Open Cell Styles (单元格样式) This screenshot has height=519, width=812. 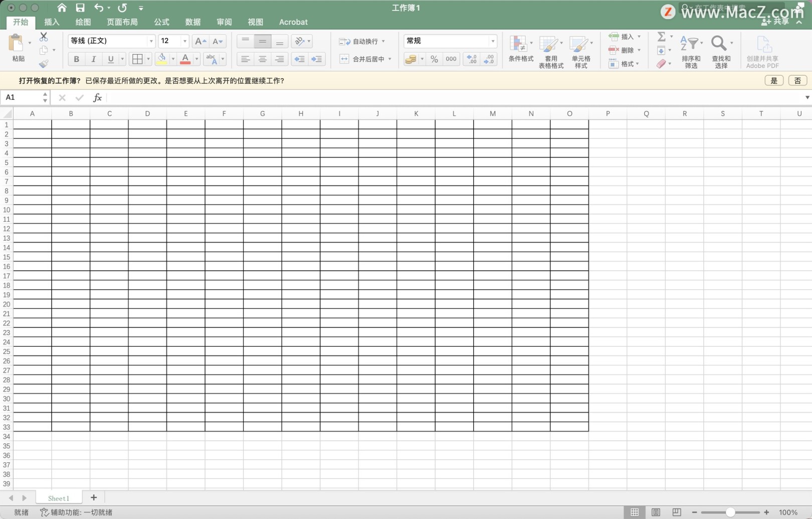[581, 52]
